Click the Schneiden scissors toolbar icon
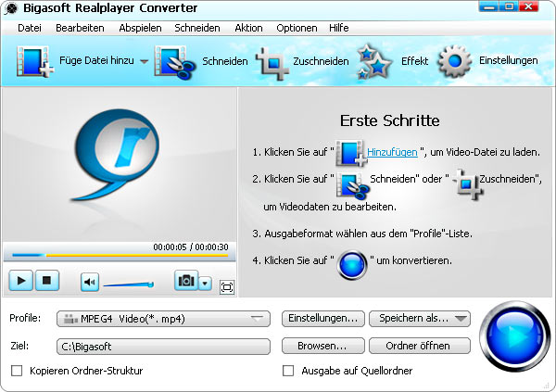 (174, 62)
